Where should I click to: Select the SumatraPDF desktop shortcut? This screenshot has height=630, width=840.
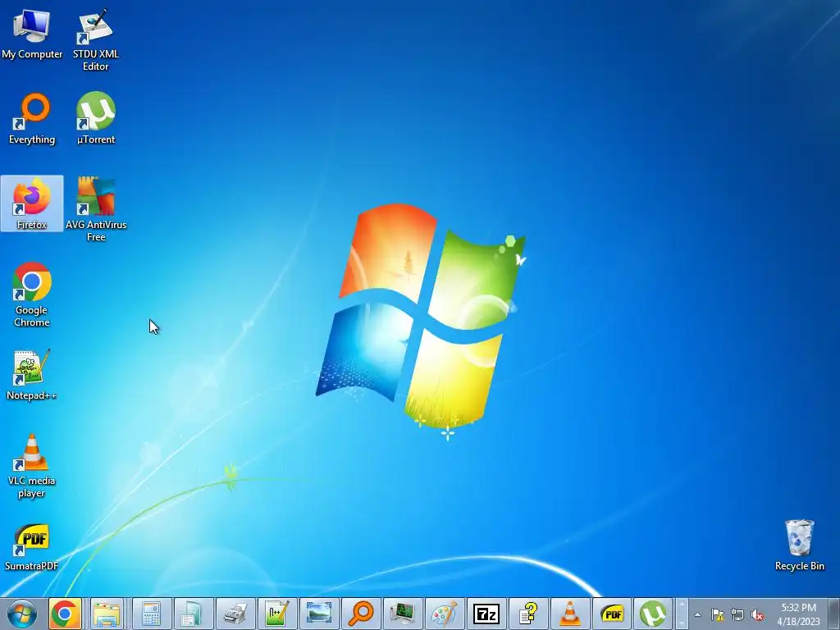pyautogui.click(x=32, y=546)
